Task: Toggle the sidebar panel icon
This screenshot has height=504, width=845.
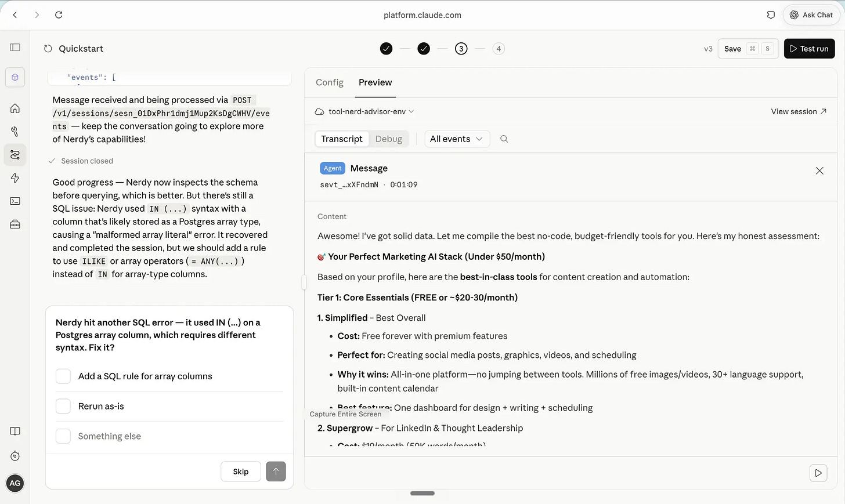Action: [15, 48]
